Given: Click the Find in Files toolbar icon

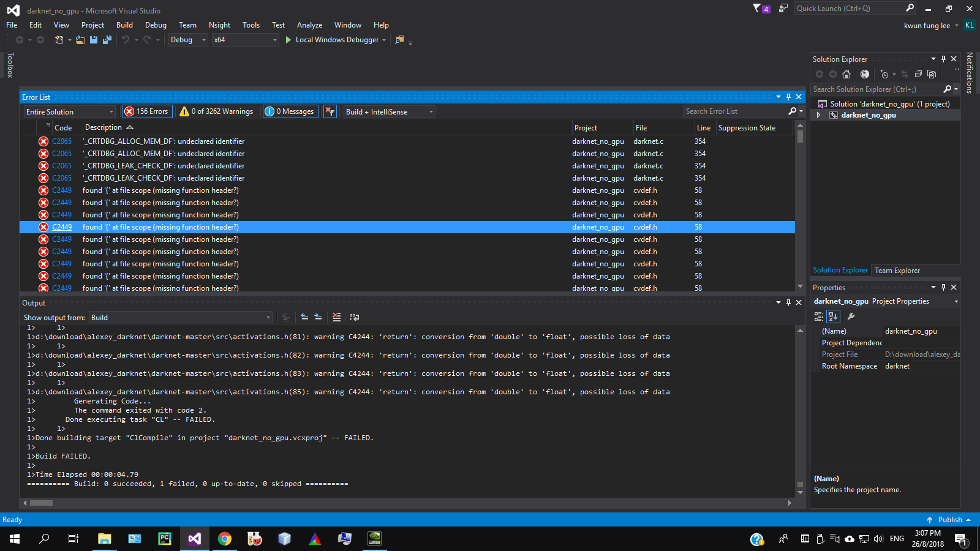Looking at the screenshot, I should [x=400, y=40].
